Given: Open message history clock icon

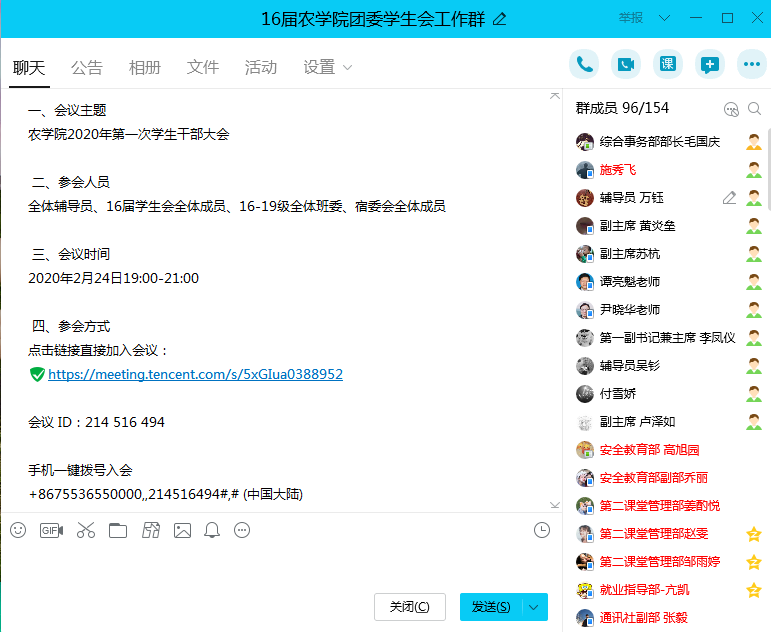Looking at the screenshot, I should click(x=542, y=530).
